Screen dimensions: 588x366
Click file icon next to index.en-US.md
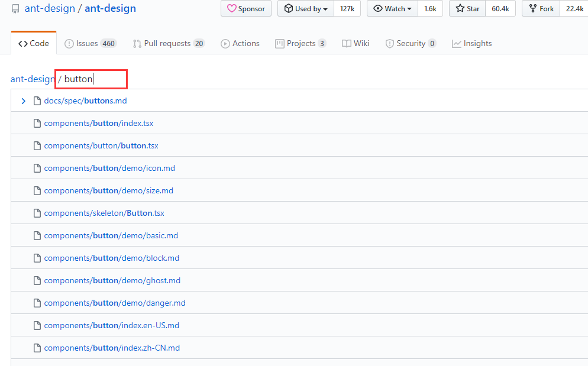pos(37,326)
